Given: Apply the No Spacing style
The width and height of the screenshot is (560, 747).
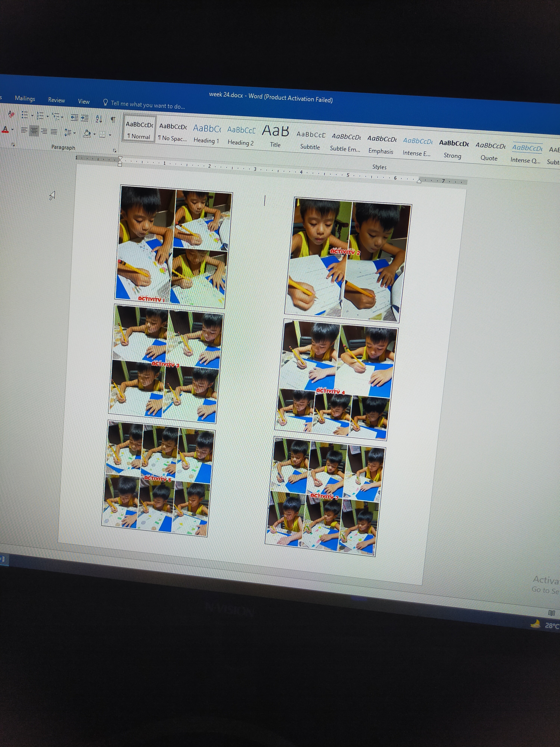Looking at the screenshot, I should tap(173, 131).
